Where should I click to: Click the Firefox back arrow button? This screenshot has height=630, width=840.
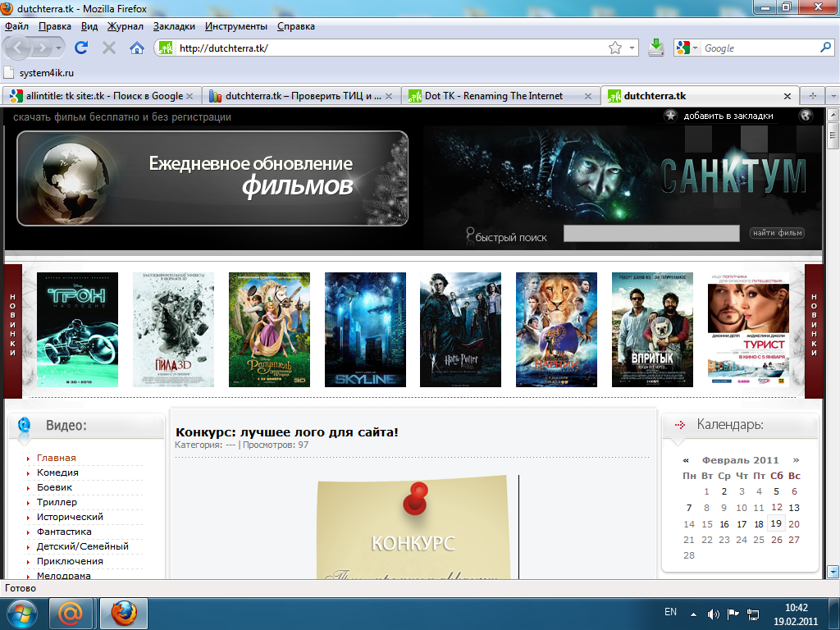[x=18, y=48]
